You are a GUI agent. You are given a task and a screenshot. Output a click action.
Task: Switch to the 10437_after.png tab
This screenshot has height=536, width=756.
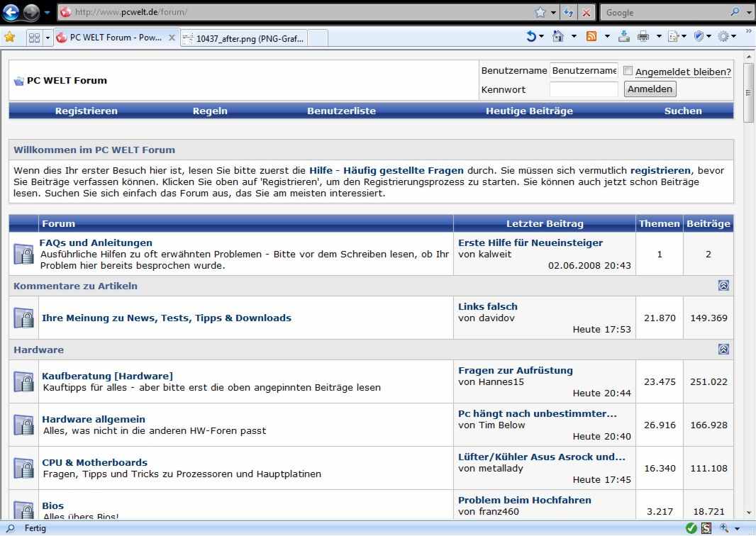[243, 38]
